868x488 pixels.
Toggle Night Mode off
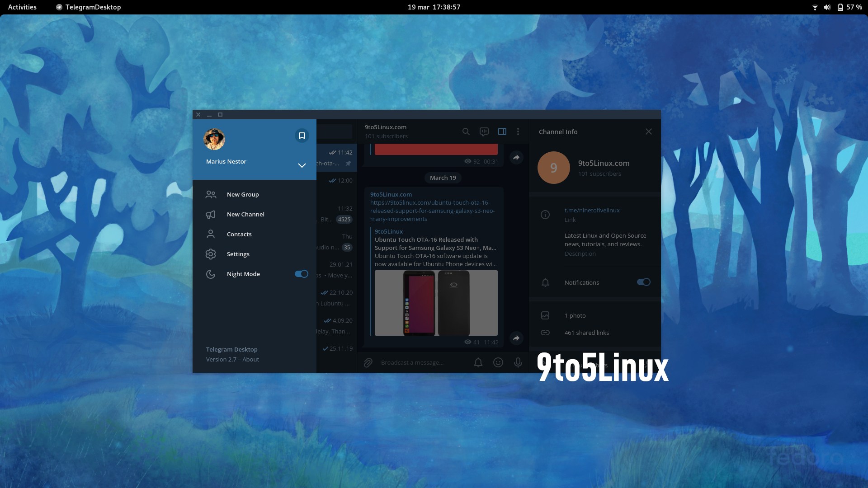pyautogui.click(x=301, y=274)
